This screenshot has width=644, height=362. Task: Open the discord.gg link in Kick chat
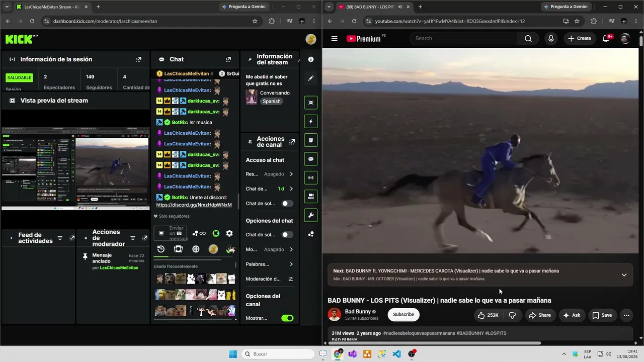coord(194,205)
